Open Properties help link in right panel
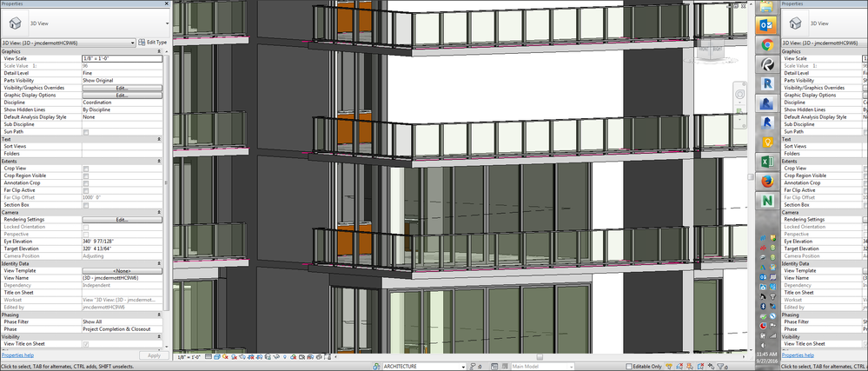The image size is (868, 371). [798, 355]
